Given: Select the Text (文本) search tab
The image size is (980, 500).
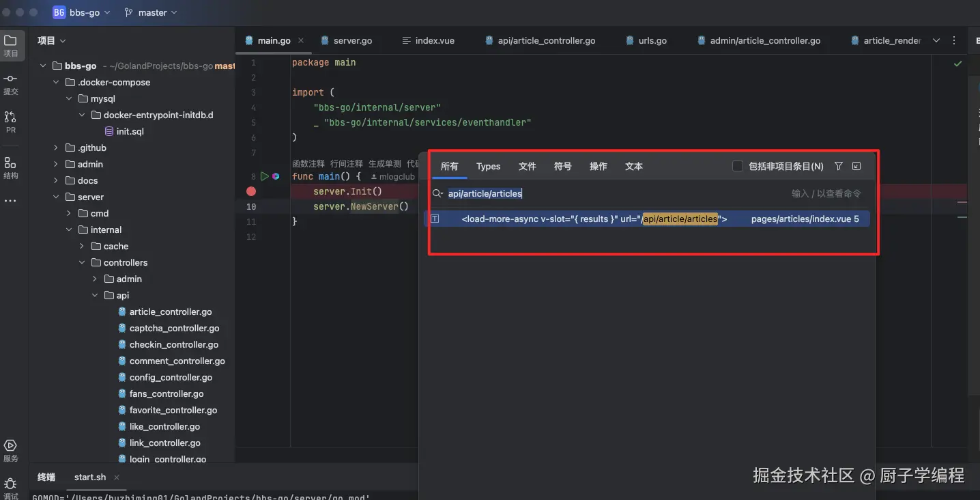Looking at the screenshot, I should (x=634, y=166).
